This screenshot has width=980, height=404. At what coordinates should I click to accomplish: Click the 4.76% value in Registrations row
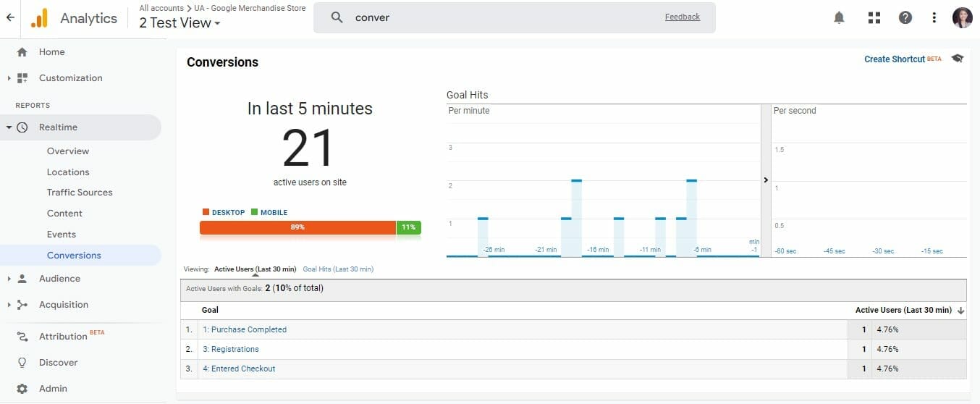[x=887, y=349]
